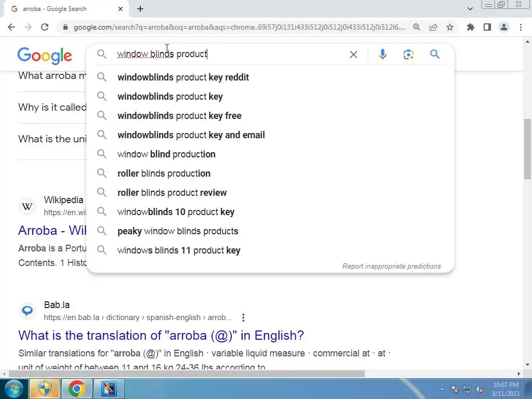View site information lock icon

coord(65,27)
